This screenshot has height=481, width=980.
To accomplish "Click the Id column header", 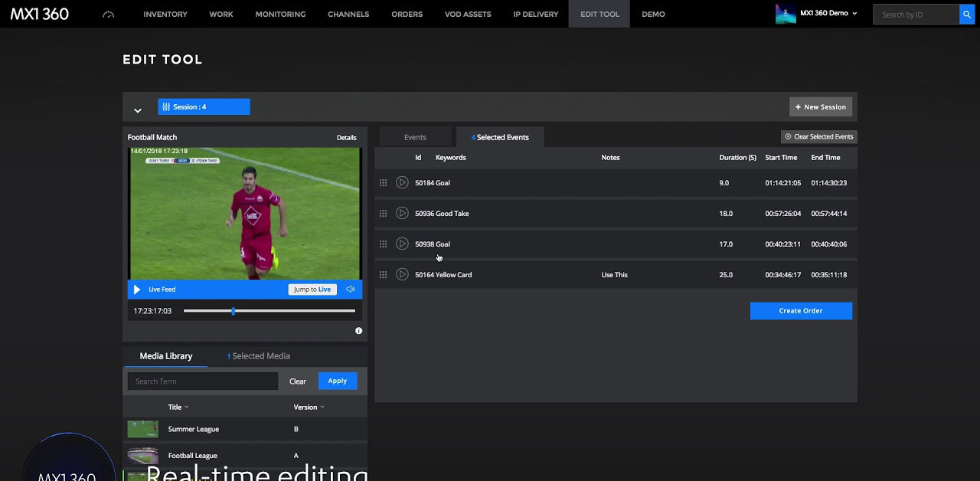I will [418, 158].
